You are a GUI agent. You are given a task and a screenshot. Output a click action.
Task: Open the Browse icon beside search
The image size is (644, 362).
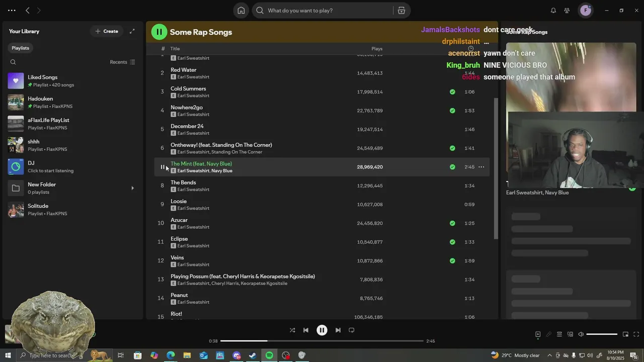pos(401,11)
